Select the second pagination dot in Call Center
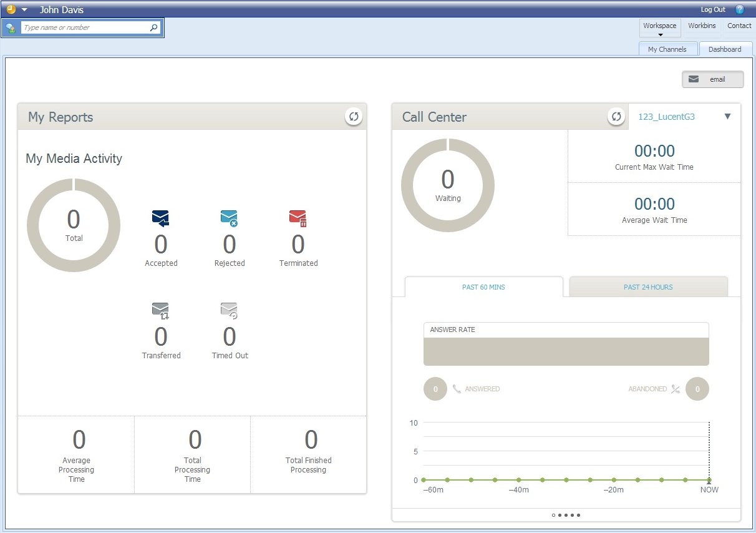This screenshot has height=533, width=756. click(560, 516)
